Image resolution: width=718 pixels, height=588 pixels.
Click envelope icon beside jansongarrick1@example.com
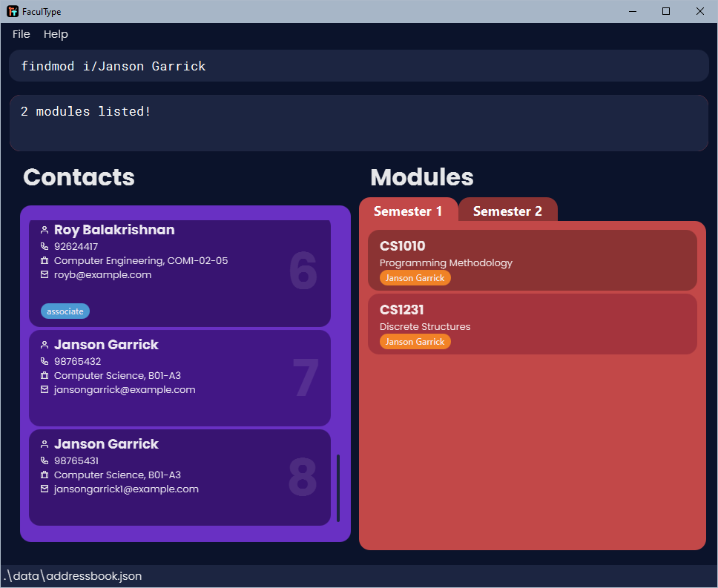[x=45, y=489]
